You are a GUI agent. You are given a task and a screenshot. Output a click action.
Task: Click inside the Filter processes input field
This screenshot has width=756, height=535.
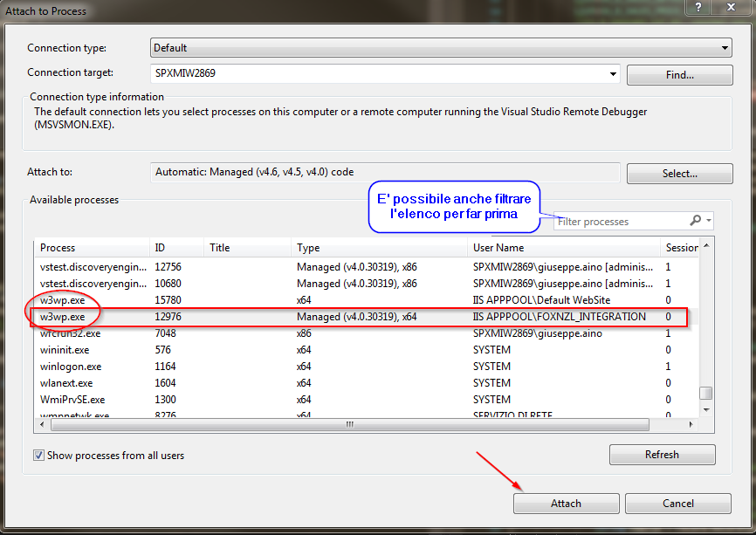point(620,221)
